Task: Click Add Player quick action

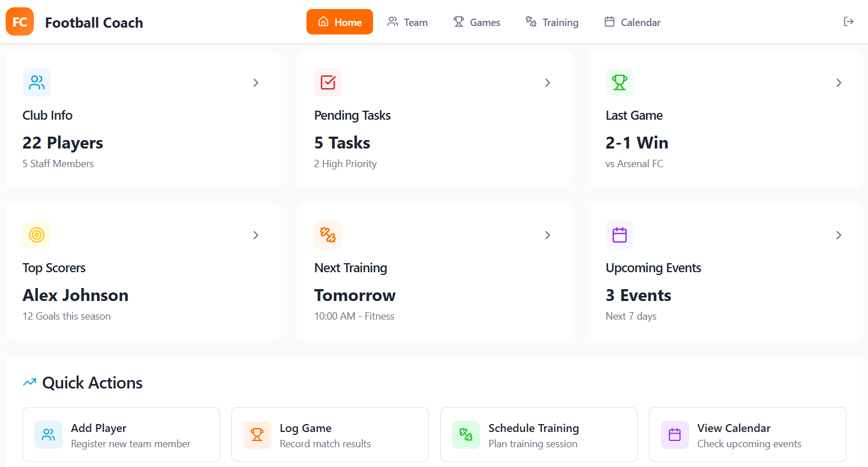Action: click(121, 435)
